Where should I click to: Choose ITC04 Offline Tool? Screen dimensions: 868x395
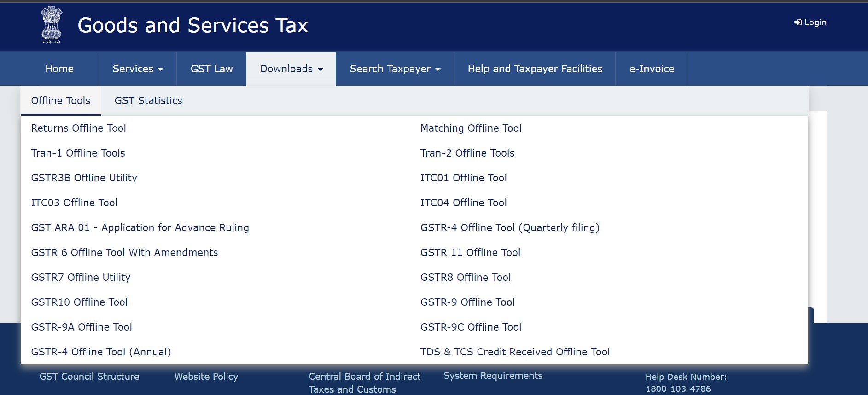(464, 203)
